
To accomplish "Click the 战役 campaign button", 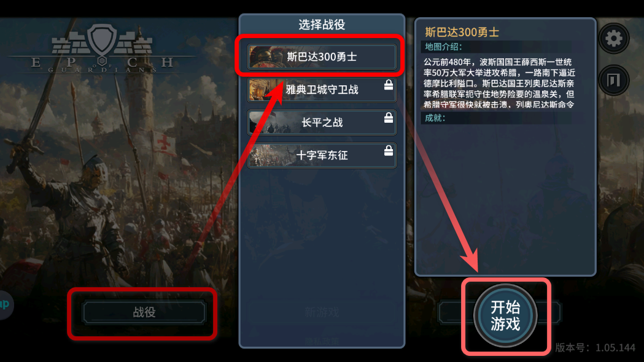I will [x=144, y=312].
